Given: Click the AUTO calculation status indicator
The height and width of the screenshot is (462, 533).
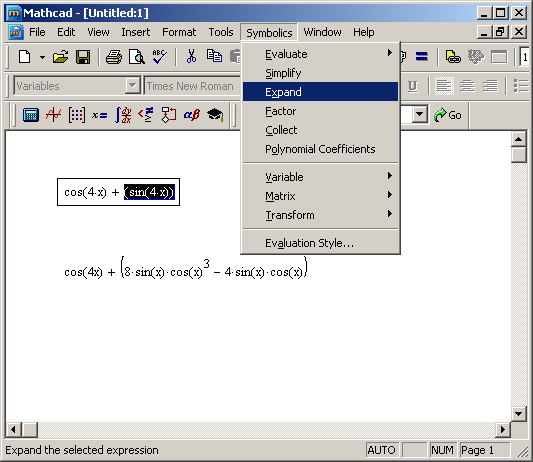Looking at the screenshot, I should point(381,450).
